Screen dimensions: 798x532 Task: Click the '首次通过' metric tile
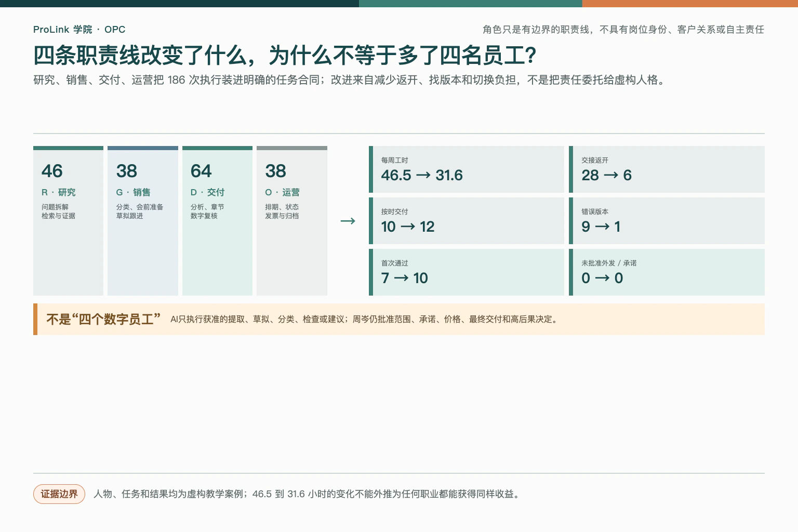467,272
